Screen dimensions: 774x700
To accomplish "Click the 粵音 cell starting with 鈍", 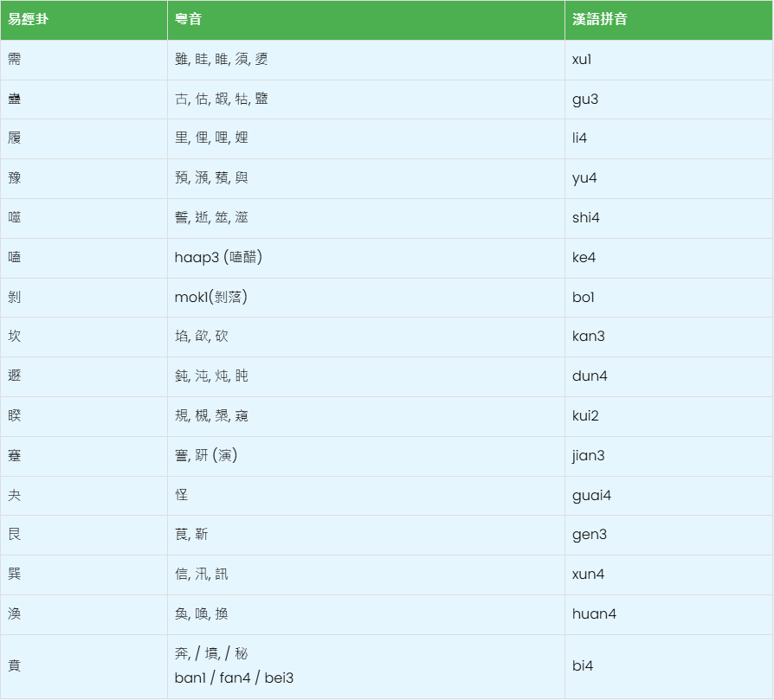I will [x=366, y=377].
